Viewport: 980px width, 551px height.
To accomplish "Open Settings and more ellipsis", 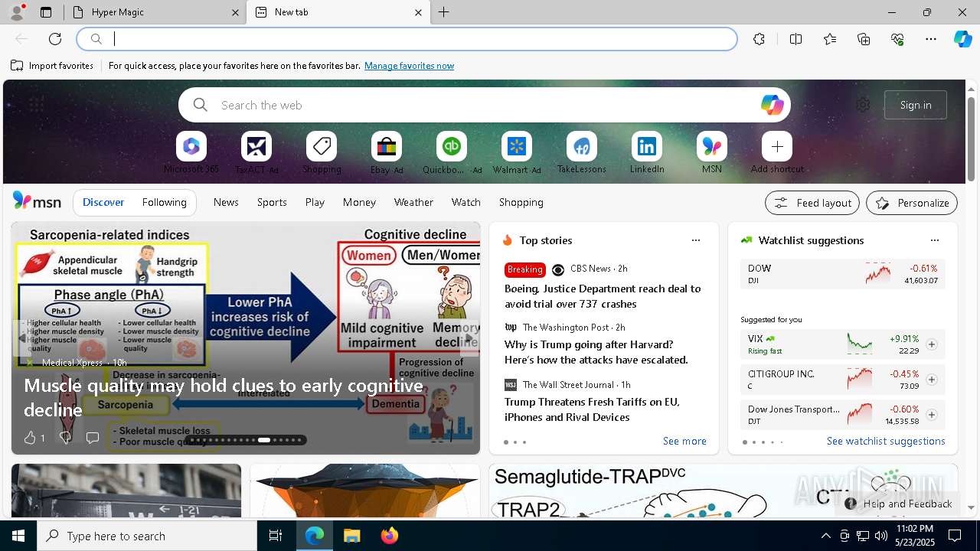I will coord(931,39).
